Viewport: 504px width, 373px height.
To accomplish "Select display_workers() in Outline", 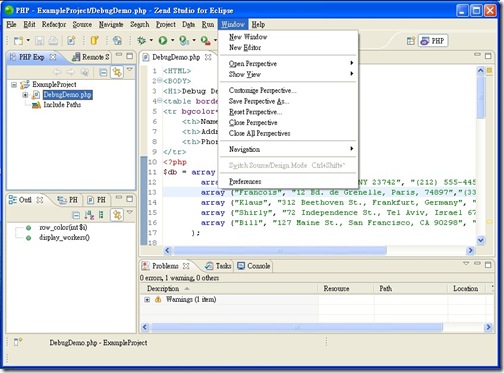I will tap(64, 238).
